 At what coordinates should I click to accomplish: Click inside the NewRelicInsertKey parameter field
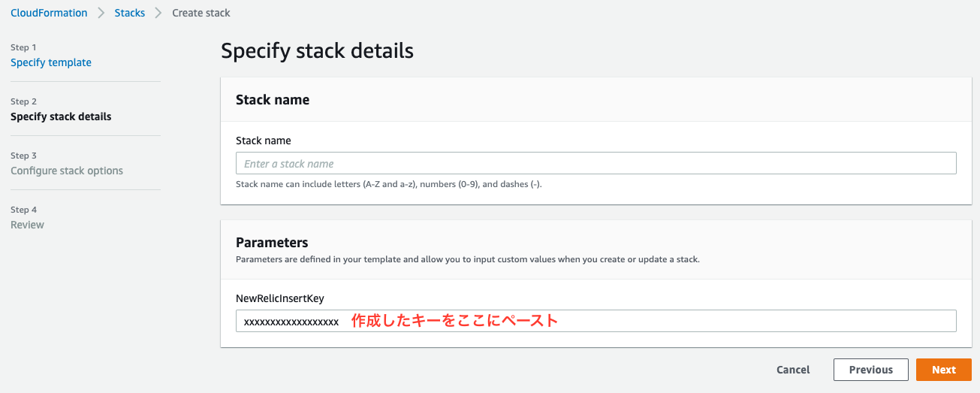coord(596,321)
